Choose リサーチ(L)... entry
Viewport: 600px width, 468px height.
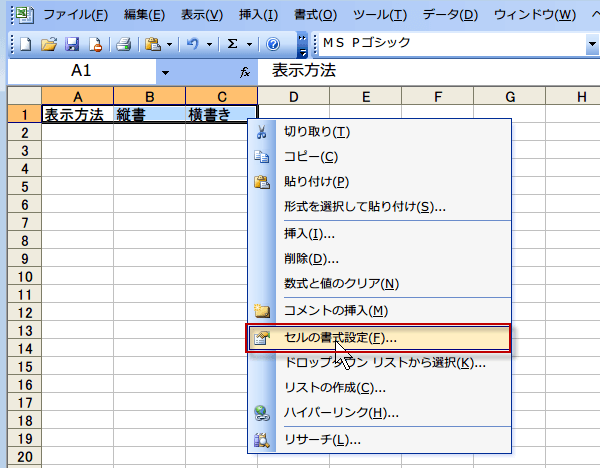click(380, 440)
